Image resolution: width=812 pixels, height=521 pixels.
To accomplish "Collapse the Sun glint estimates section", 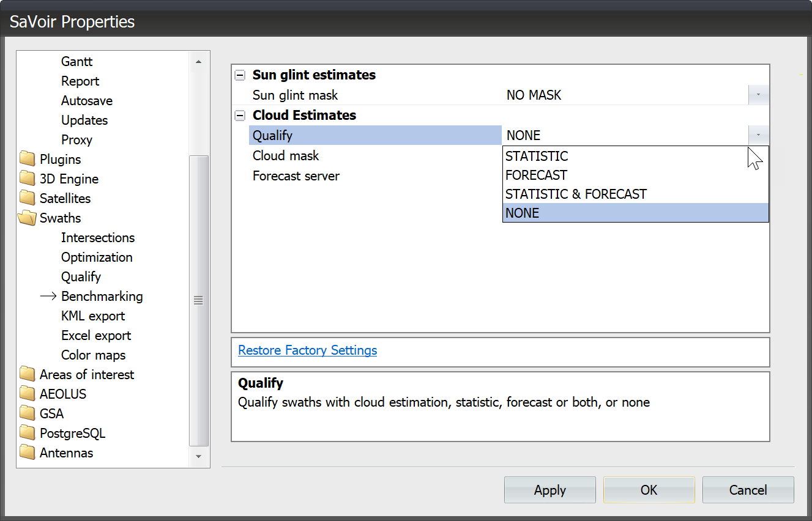I will [240, 75].
